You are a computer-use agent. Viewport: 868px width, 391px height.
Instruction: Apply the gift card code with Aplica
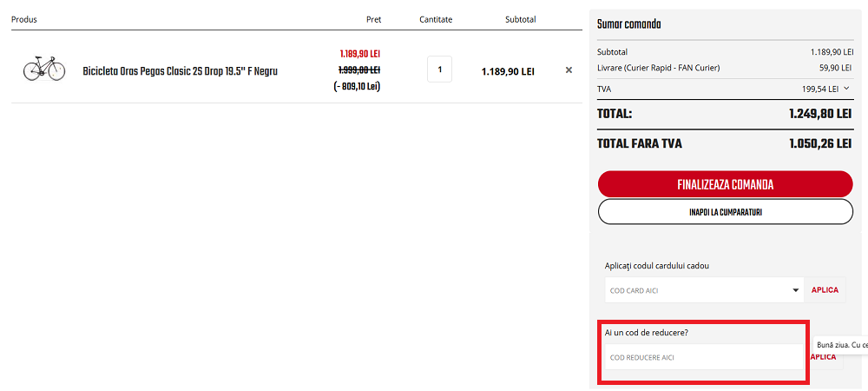(825, 290)
